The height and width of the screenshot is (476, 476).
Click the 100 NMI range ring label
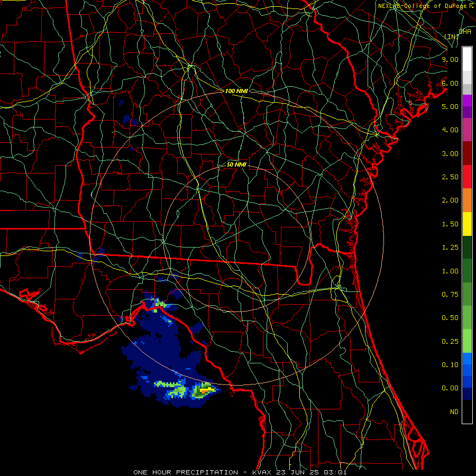pyautogui.click(x=236, y=91)
